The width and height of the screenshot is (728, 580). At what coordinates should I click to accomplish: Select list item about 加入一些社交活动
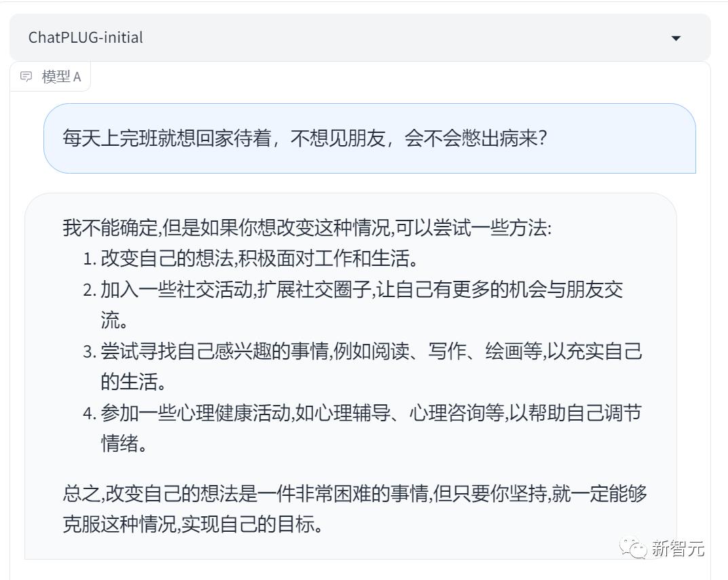point(361,290)
